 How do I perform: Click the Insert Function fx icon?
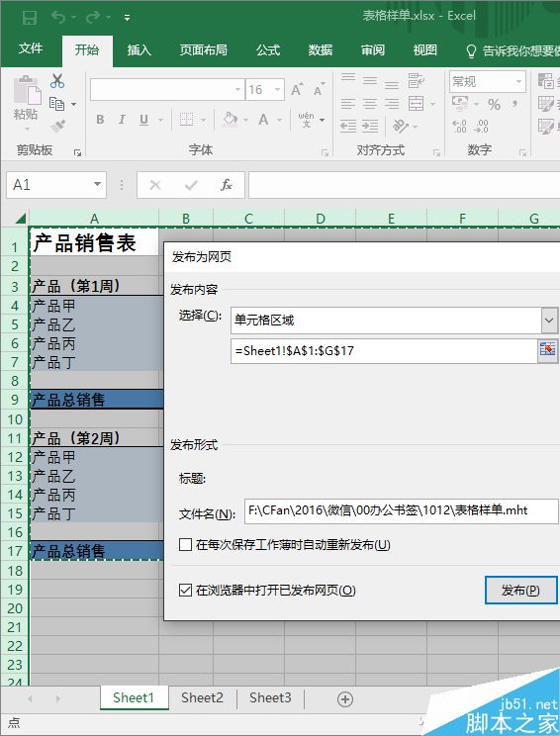point(227,185)
